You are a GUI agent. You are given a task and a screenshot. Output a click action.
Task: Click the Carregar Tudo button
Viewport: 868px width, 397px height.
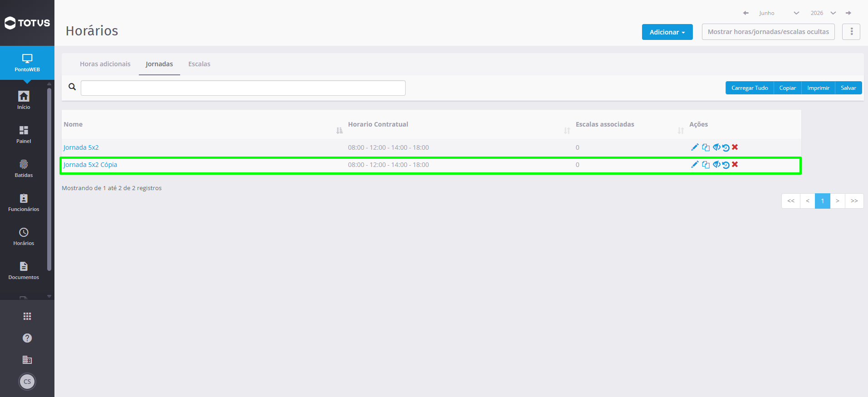point(750,88)
